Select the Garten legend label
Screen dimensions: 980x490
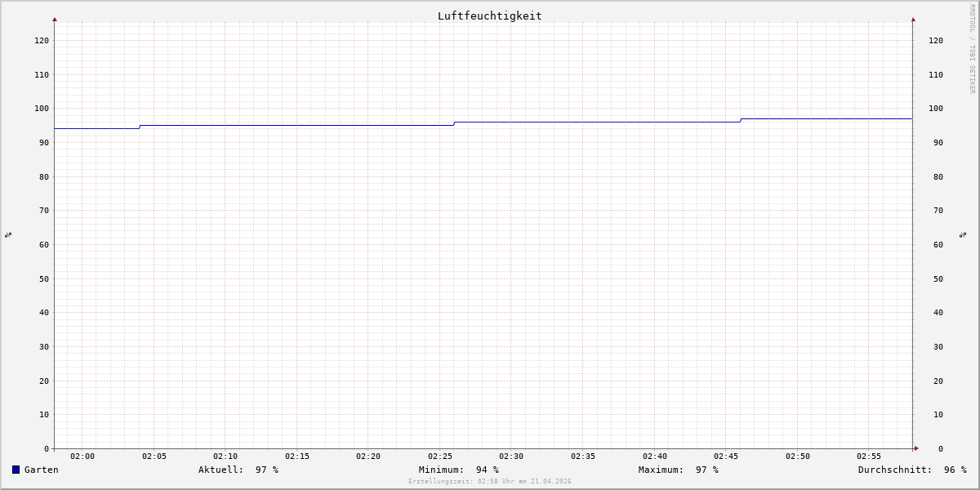pyautogui.click(x=41, y=470)
